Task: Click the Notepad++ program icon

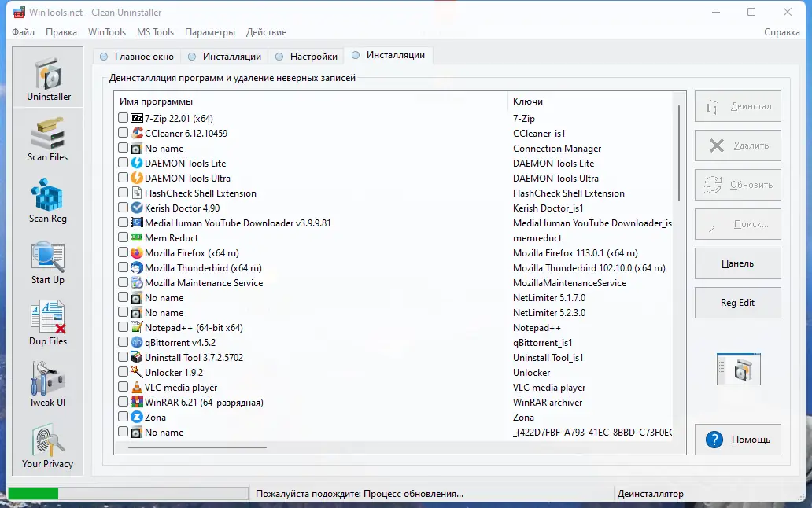Action: (x=137, y=327)
